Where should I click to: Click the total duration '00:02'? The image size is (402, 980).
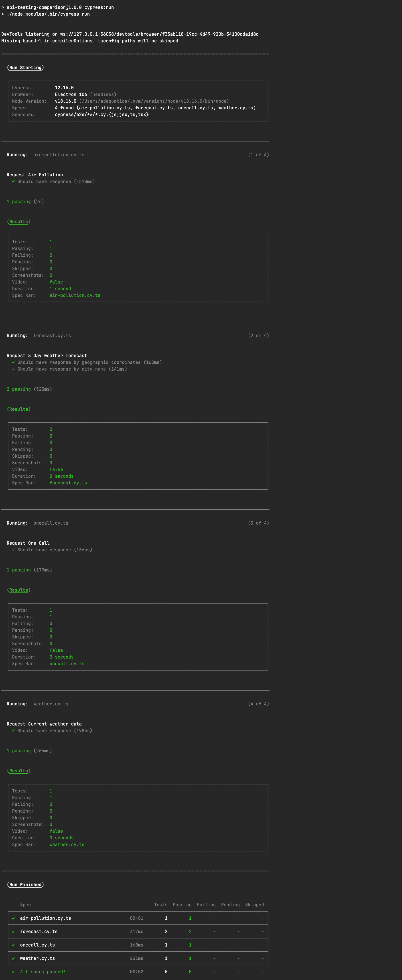tap(137, 972)
